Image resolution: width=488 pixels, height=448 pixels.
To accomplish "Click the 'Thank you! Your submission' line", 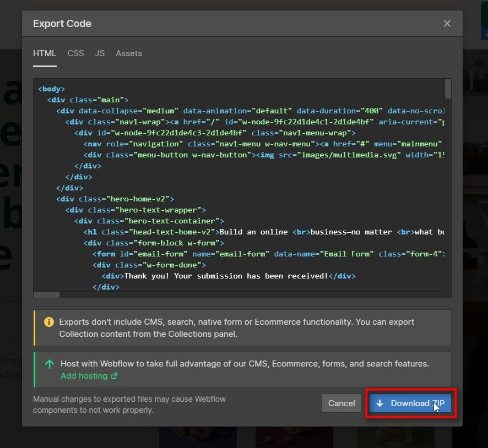I will 229,276.
